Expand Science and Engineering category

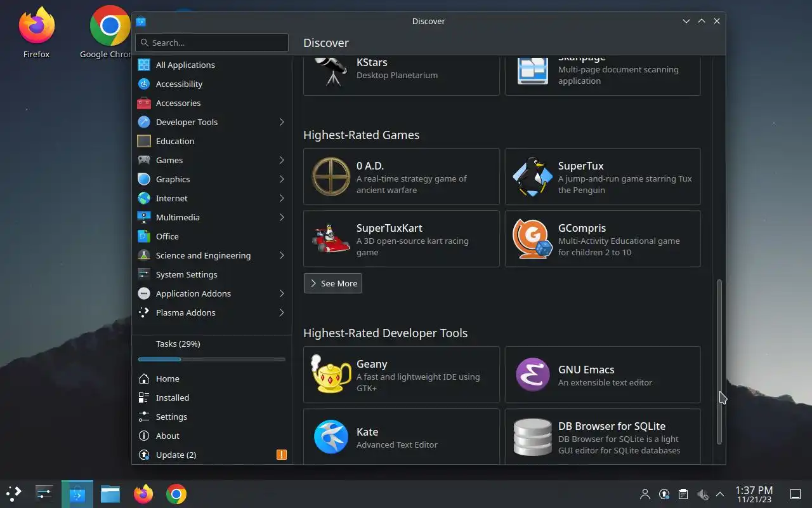[282, 255]
